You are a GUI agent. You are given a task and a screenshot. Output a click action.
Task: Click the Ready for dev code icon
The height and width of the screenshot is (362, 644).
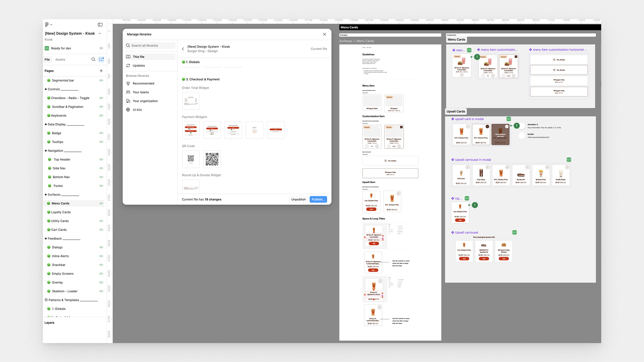point(47,48)
